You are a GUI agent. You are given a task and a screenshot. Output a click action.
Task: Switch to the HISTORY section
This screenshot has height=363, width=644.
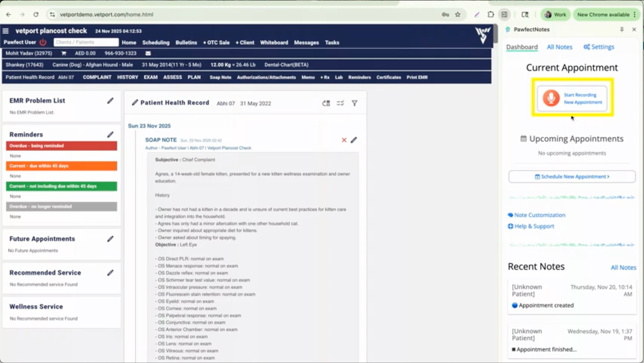[128, 77]
